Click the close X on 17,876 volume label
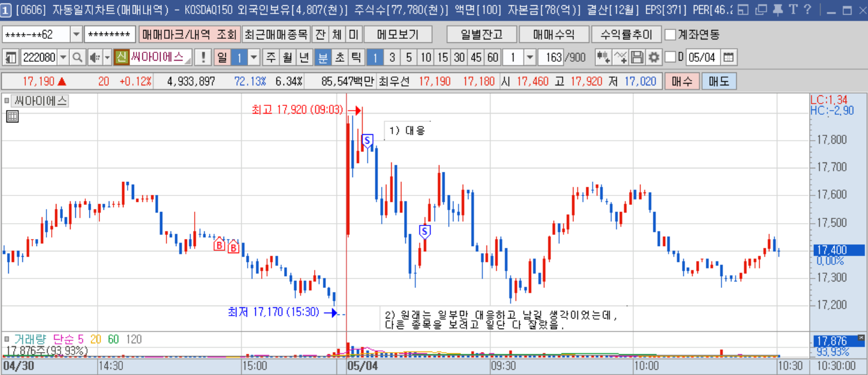The image size is (868, 375). tap(862, 337)
